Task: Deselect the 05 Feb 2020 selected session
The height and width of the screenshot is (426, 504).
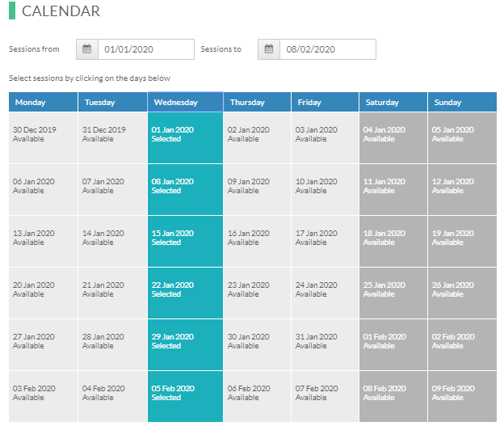Action: tap(186, 397)
